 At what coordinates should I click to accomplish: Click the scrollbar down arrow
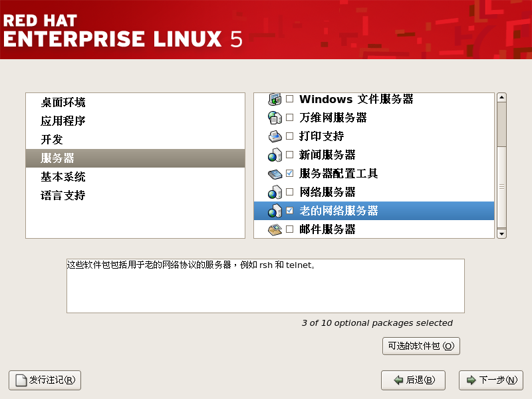501,233
